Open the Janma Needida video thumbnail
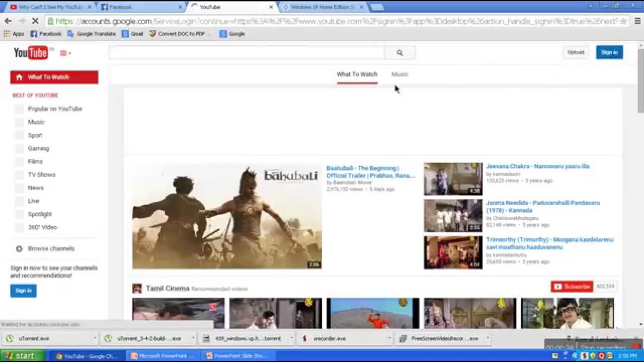This screenshot has height=362, width=644. [x=453, y=216]
